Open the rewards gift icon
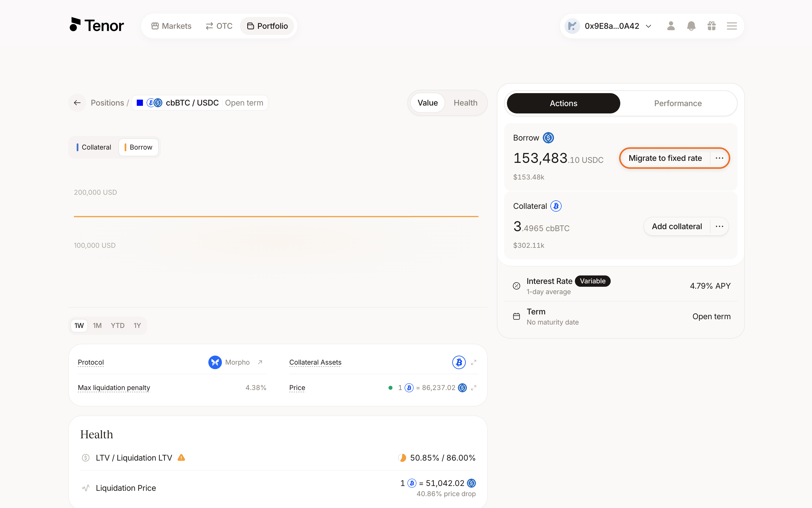 tap(711, 26)
